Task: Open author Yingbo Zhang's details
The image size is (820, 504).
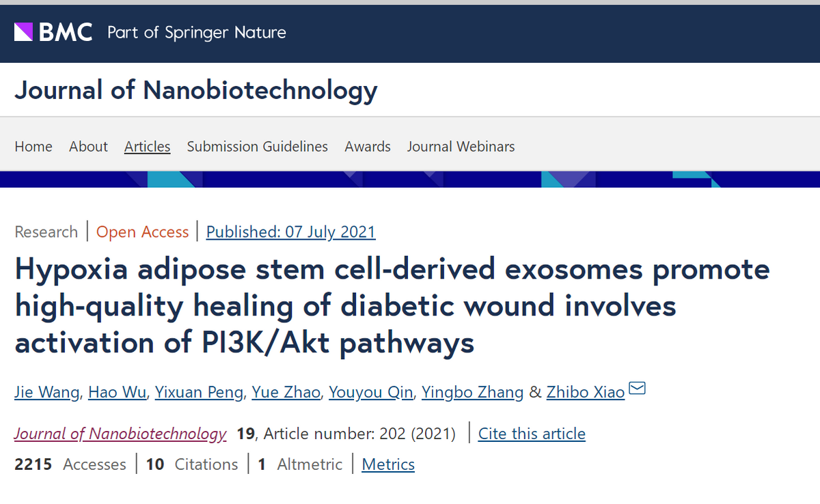Action: pos(472,393)
